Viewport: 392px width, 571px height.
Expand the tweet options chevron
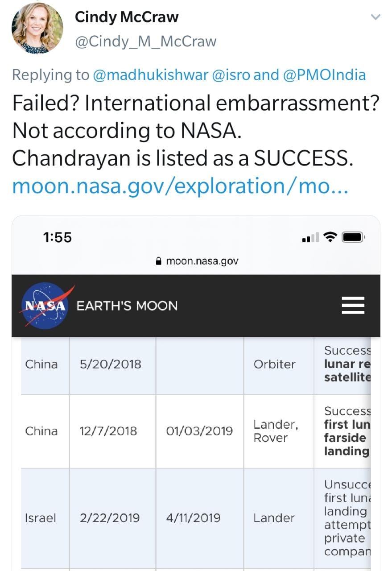coord(375,18)
